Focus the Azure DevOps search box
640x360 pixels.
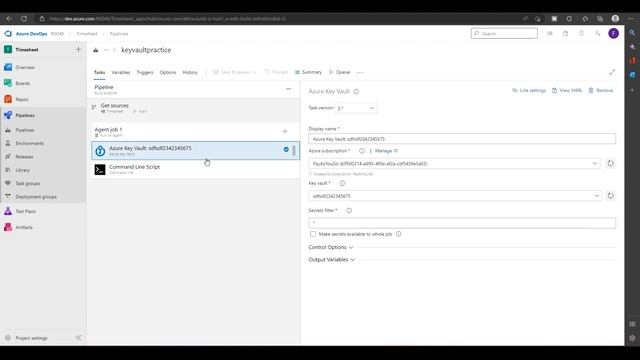(x=504, y=33)
